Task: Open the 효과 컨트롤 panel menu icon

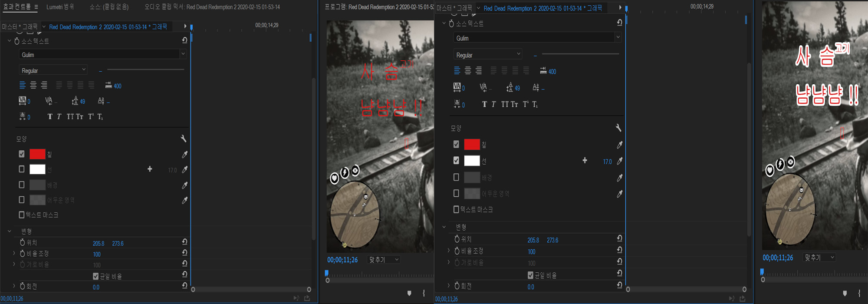Action: click(x=36, y=7)
